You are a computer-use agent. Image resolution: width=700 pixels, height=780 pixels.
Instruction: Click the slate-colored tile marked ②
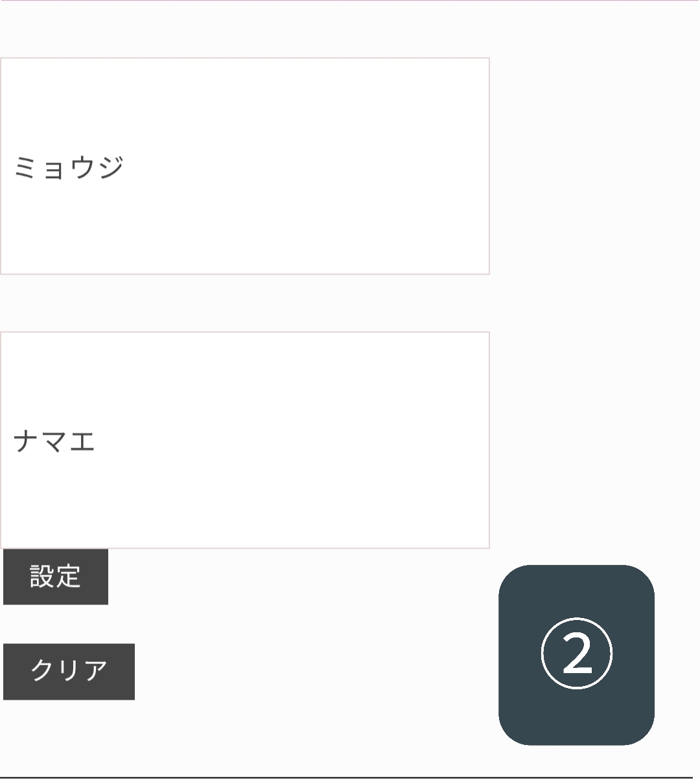click(x=576, y=654)
